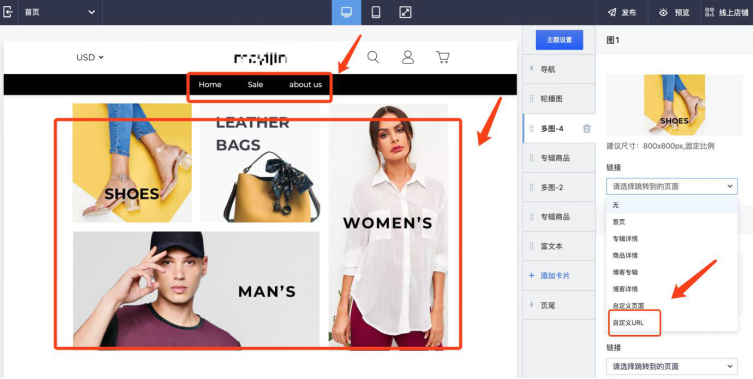Choose 商品详情 in the link dropdown

671,256
